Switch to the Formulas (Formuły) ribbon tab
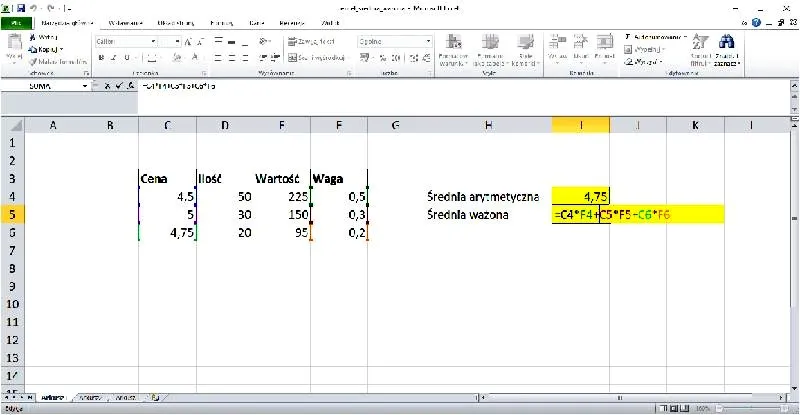 click(x=222, y=23)
